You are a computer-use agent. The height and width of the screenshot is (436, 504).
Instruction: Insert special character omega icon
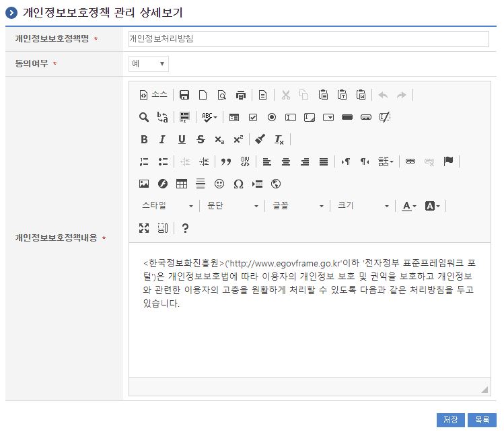tap(238, 184)
